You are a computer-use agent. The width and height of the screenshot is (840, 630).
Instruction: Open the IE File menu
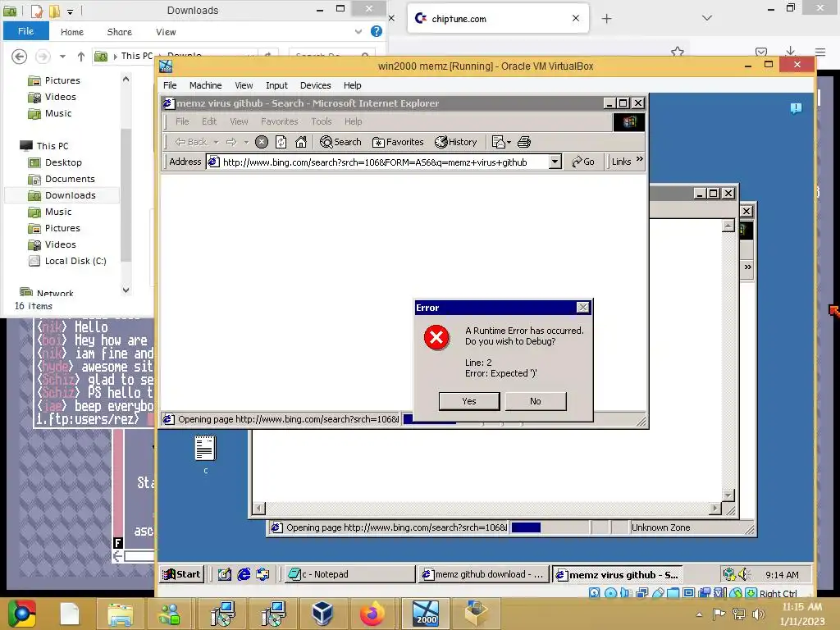click(x=182, y=121)
